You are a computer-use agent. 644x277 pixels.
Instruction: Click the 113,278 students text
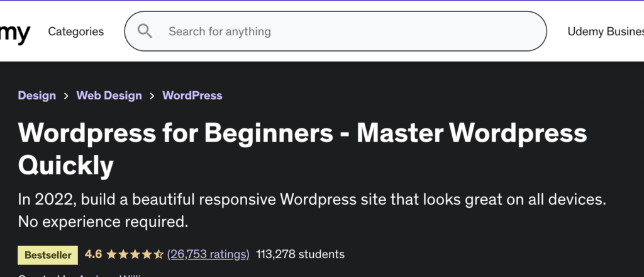coord(300,254)
